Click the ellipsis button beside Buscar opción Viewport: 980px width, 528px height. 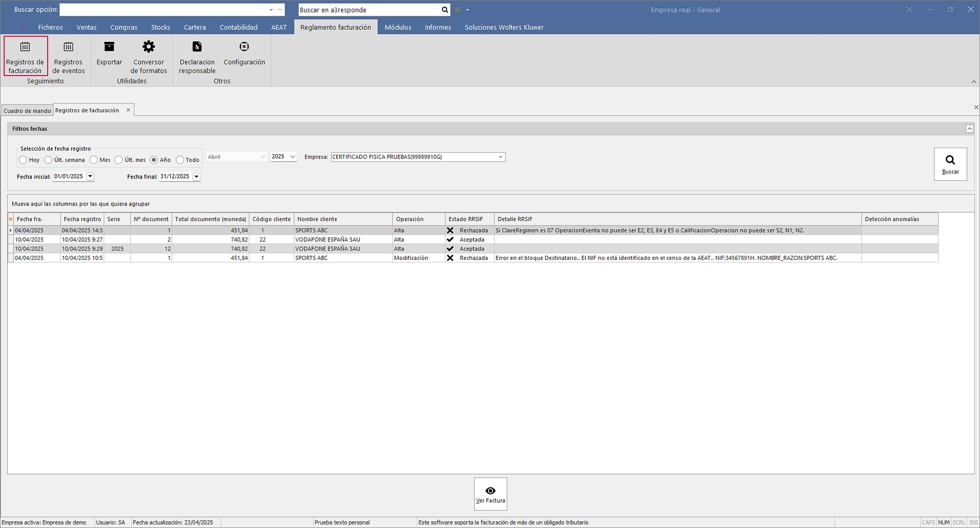(280, 10)
